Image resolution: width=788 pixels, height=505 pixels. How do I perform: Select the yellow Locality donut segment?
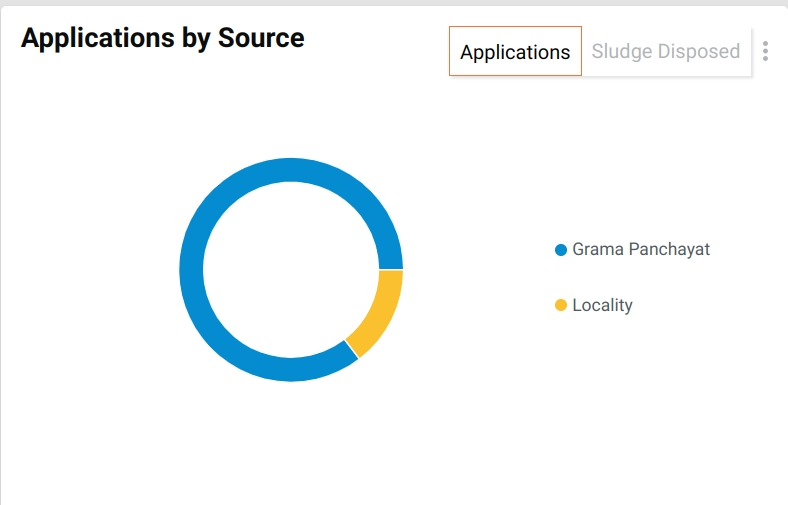pyautogui.click(x=378, y=310)
